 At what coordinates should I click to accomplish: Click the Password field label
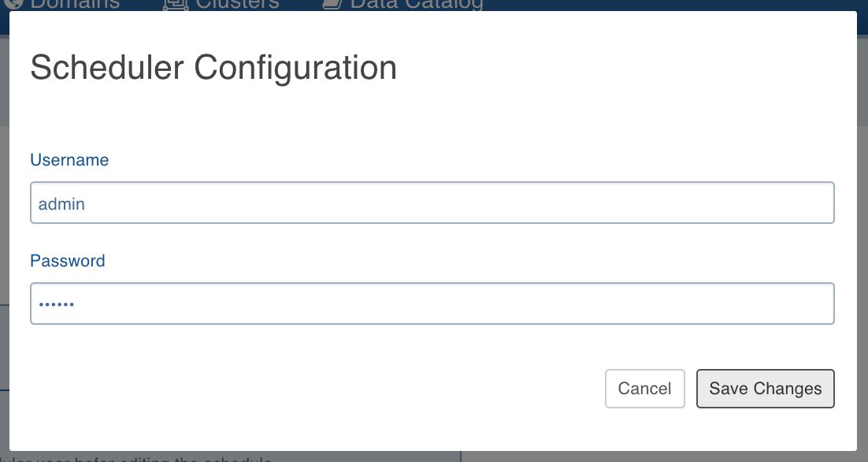click(67, 260)
